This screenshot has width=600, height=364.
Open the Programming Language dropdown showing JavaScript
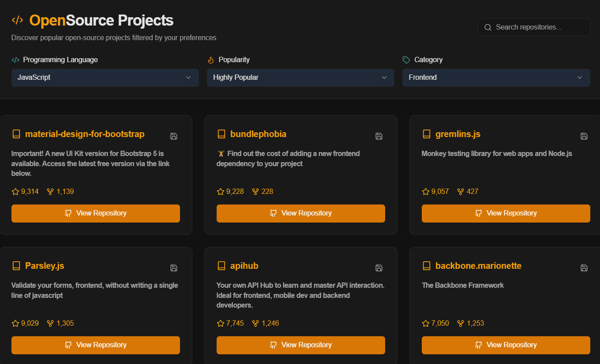[x=105, y=78]
